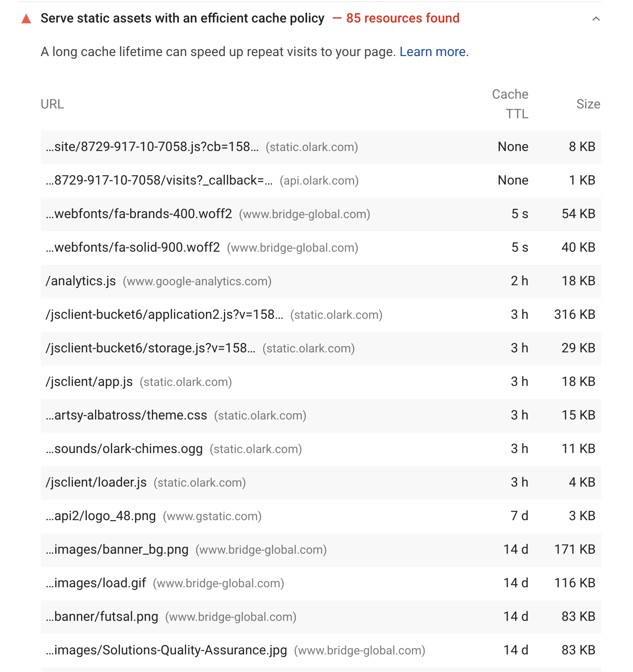Open the Learn more link

(x=432, y=52)
